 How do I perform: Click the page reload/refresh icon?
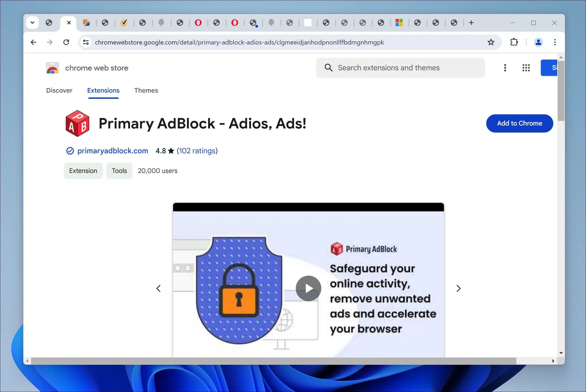[66, 42]
